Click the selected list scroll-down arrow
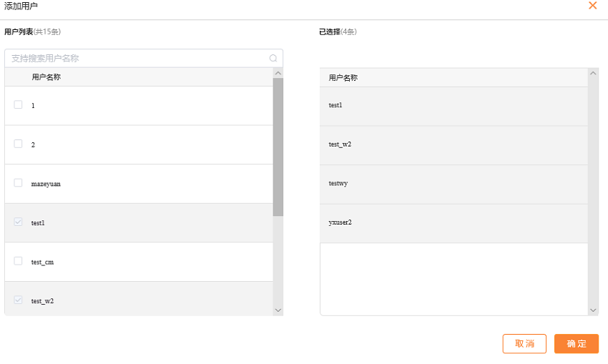The width and height of the screenshot is (608, 364). point(593,310)
